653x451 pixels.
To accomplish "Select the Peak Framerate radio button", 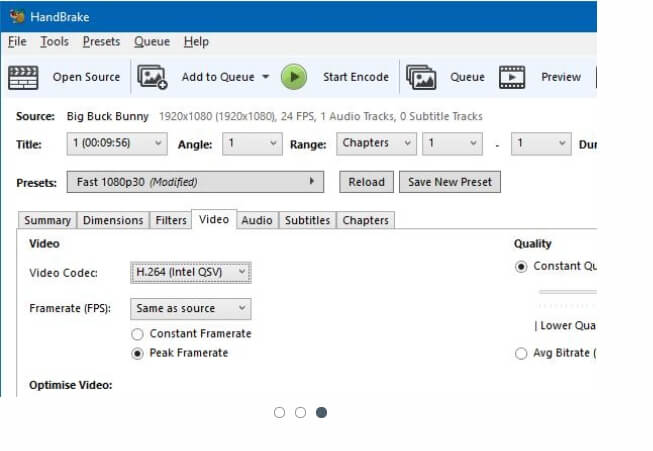I will coord(137,354).
